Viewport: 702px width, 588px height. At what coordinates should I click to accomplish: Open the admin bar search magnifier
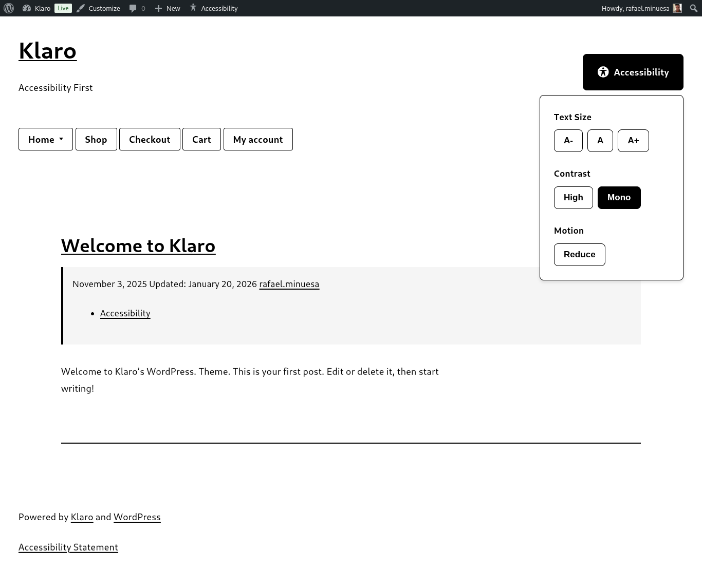click(x=693, y=8)
